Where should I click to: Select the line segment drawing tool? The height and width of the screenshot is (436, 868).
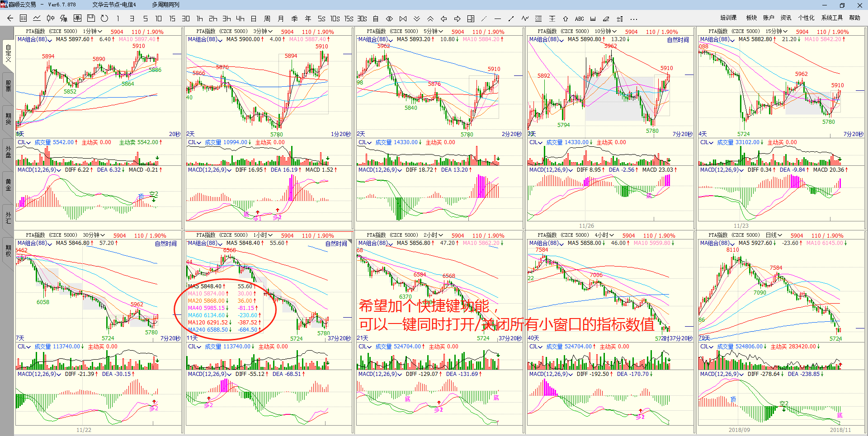pyautogui.click(x=511, y=19)
